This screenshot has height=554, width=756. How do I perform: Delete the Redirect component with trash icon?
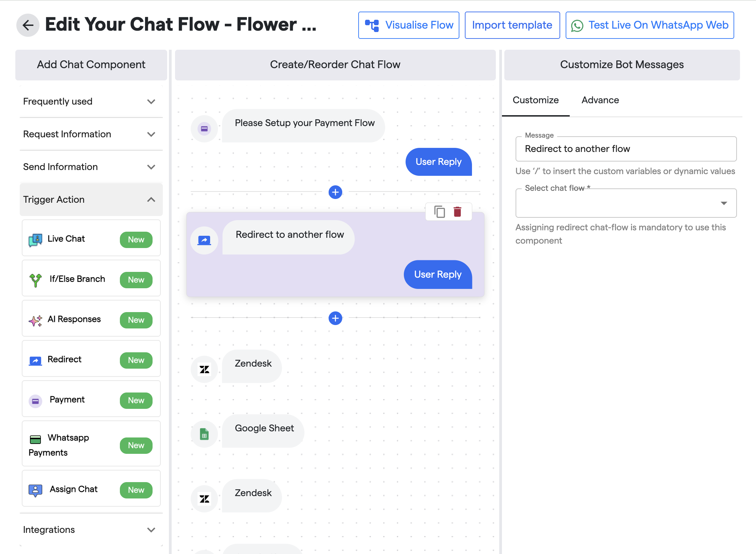coord(457,212)
